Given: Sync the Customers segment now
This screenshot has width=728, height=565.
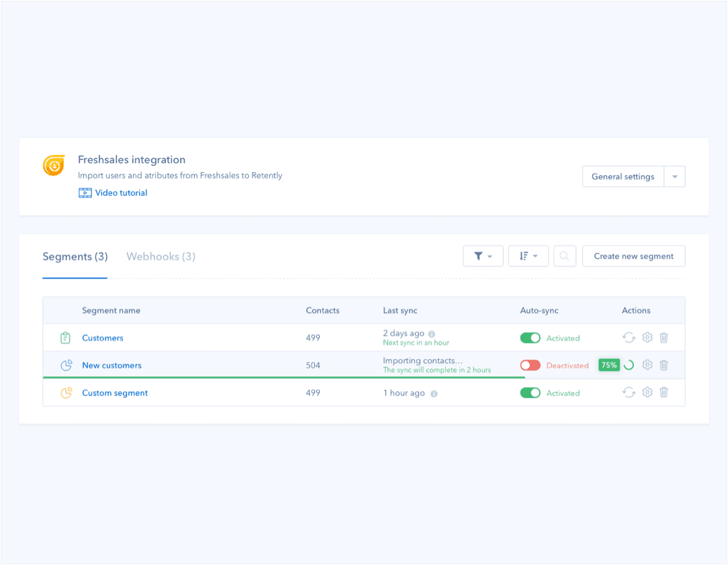Looking at the screenshot, I should pyautogui.click(x=629, y=338).
